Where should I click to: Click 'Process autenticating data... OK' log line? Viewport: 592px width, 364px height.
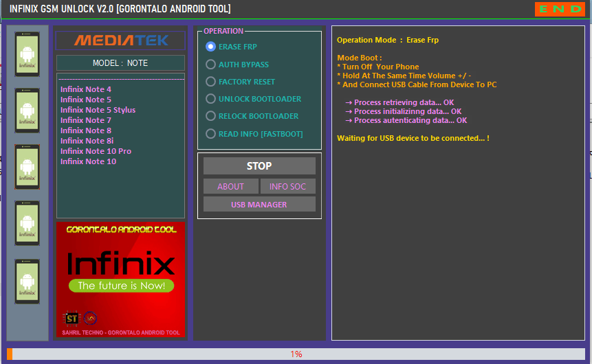click(406, 120)
